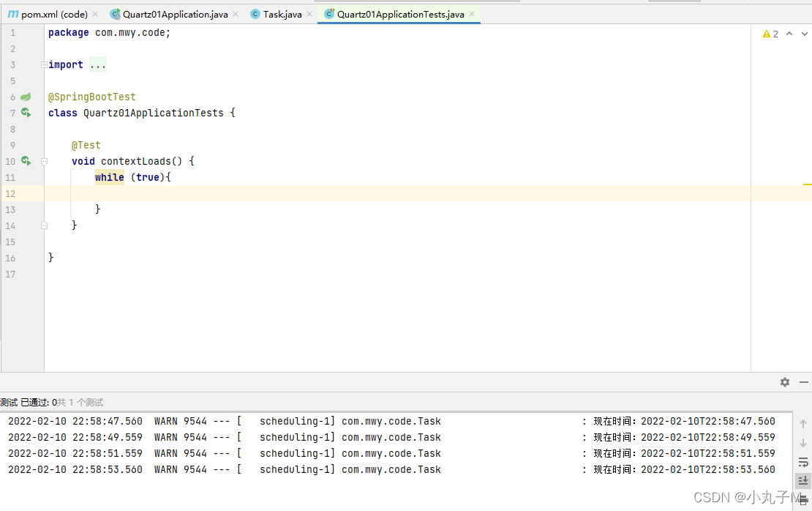Click the folded import ellipsis

point(98,64)
